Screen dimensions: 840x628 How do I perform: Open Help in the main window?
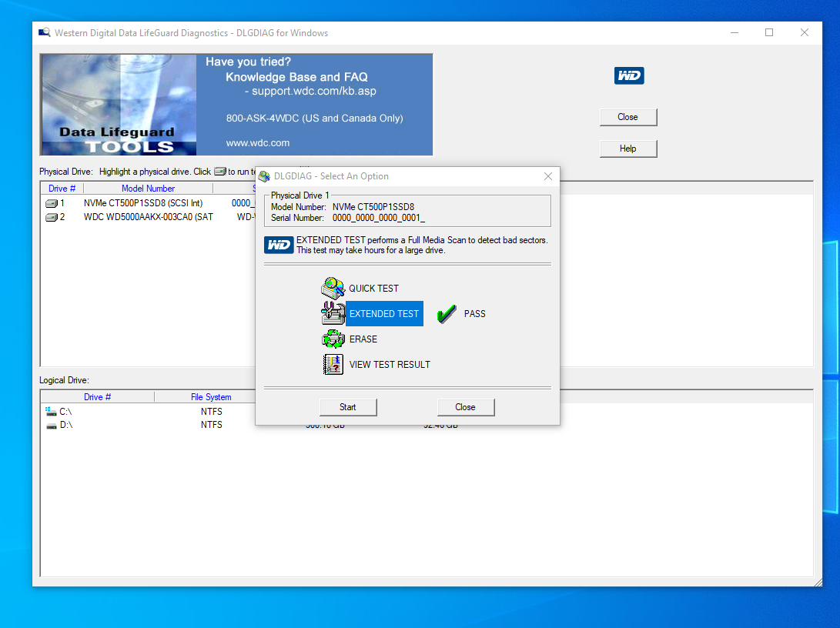(x=627, y=149)
